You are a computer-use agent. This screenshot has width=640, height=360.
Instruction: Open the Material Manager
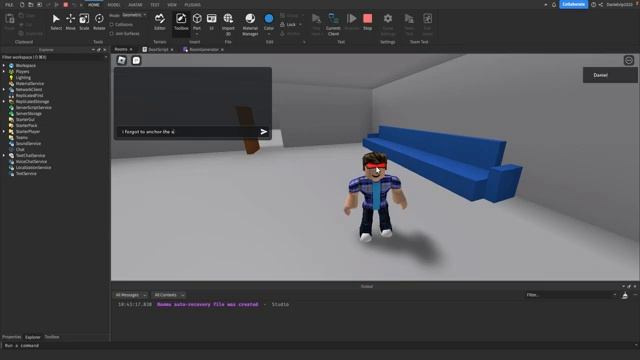pyautogui.click(x=250, y=24)
